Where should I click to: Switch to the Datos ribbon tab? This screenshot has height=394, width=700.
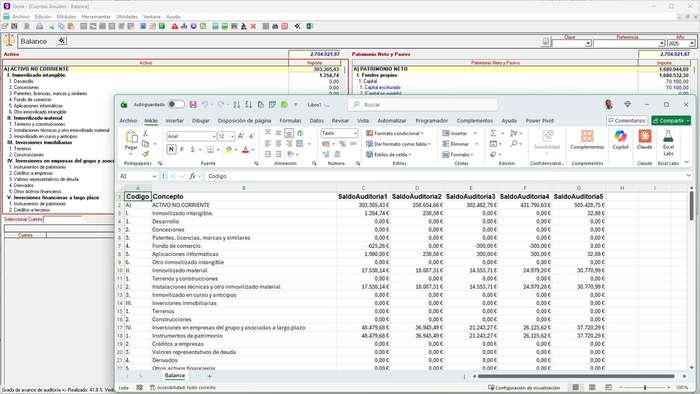tap(317, 120)
